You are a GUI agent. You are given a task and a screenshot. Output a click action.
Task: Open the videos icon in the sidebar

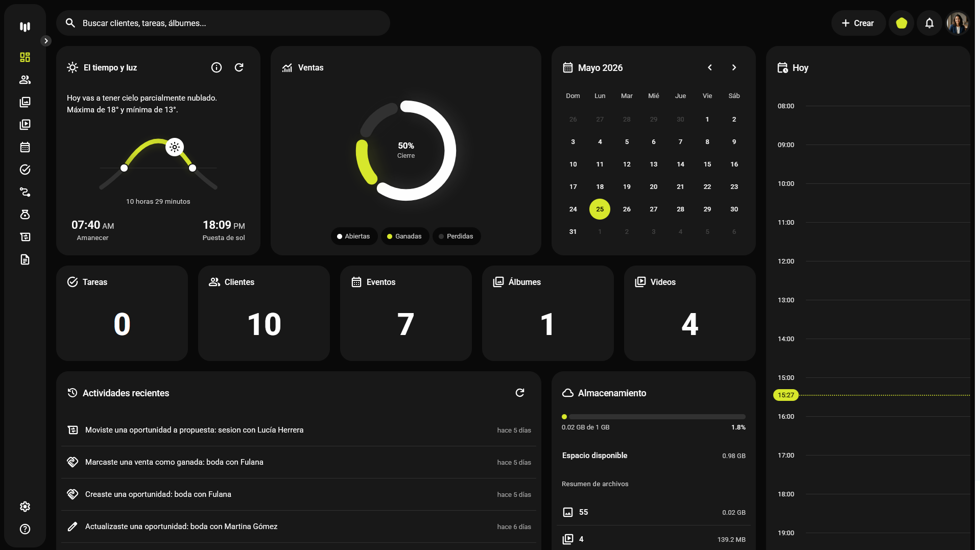pos(25,125)
